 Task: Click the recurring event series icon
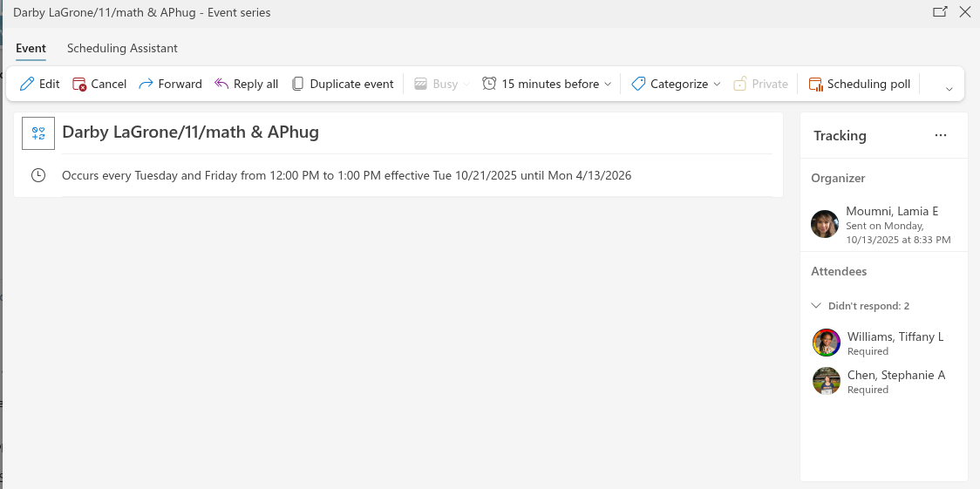[x=38, y=133]
